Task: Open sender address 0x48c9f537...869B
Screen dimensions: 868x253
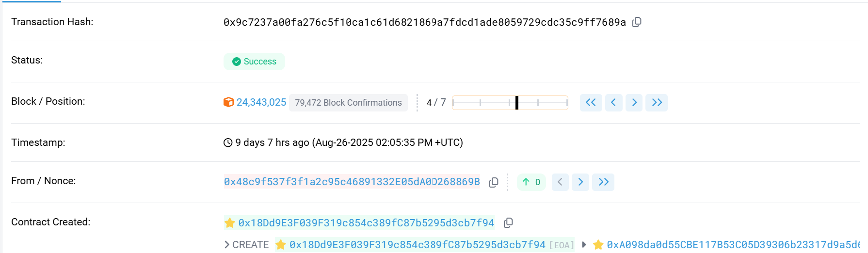Action: [x=352, y=182]
